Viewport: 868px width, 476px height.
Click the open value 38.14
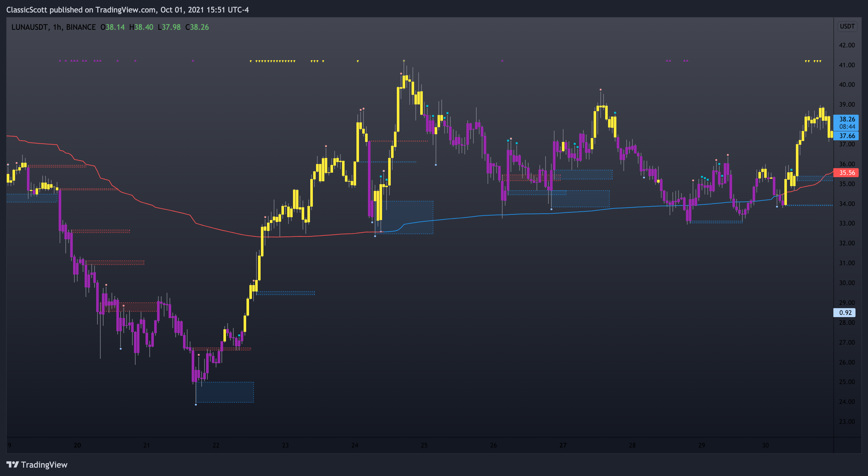tap(115, 27)
